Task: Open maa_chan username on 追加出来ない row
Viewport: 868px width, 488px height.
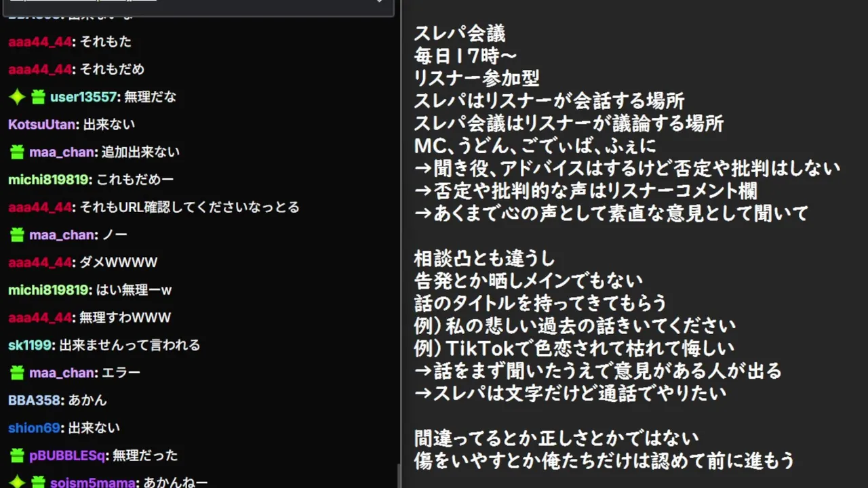Action: click(x=63, y=152)
